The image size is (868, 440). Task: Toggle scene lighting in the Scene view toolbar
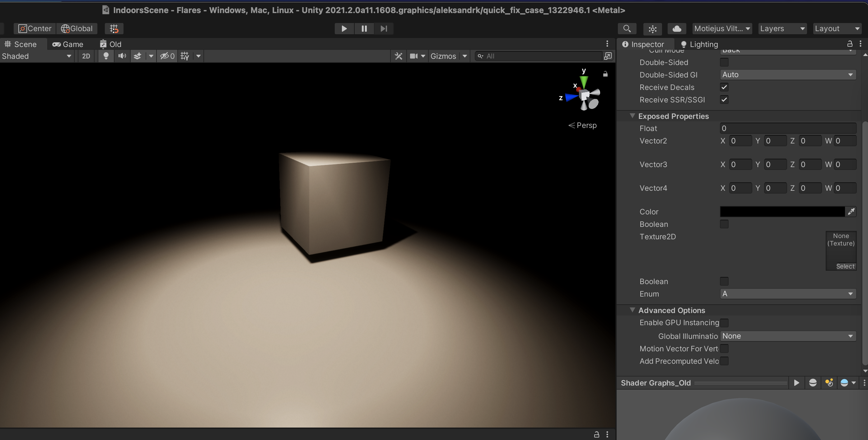[x=106, y=56]
